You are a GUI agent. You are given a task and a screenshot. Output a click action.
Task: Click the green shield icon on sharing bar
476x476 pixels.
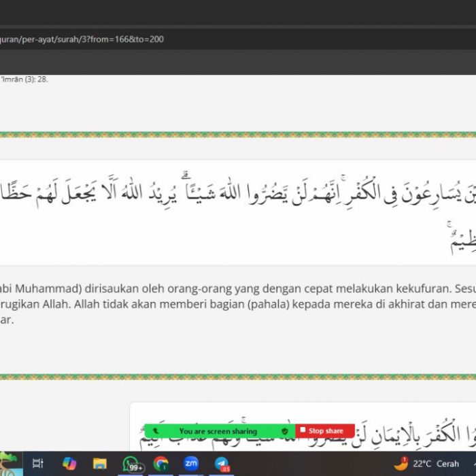pyautogui.click(x=285, y=431)
